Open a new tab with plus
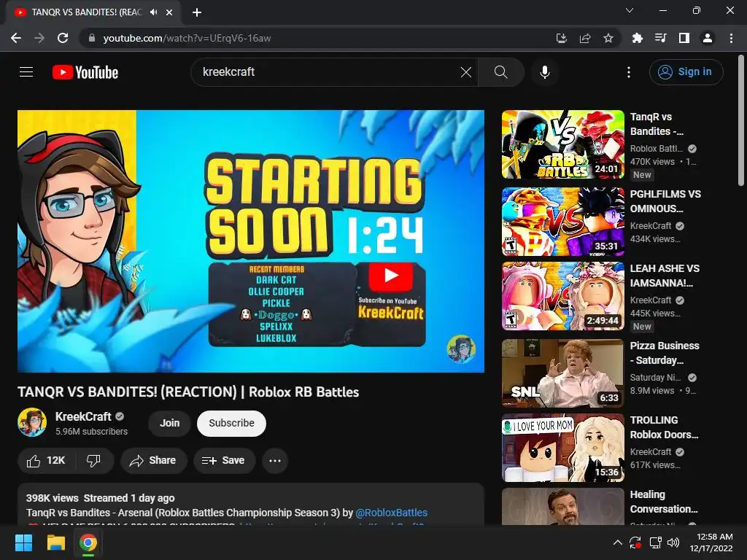The image size is (747, 560). coord(197,12)
